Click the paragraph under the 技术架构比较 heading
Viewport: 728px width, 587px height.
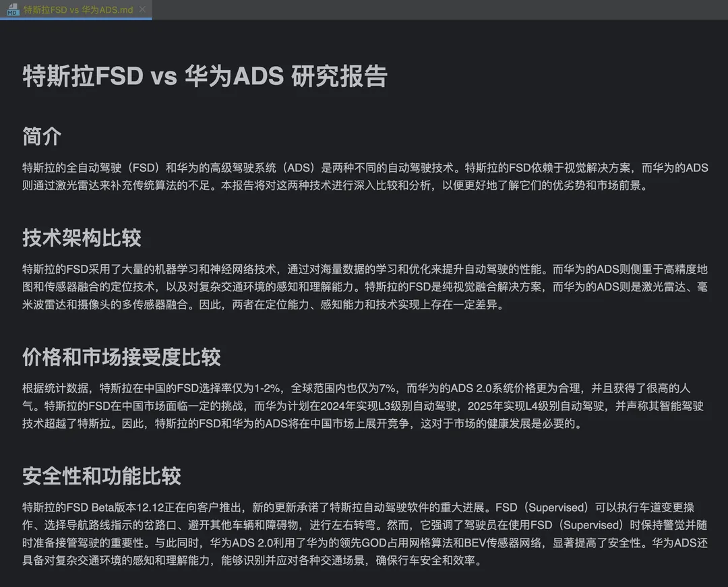(365, 287)
